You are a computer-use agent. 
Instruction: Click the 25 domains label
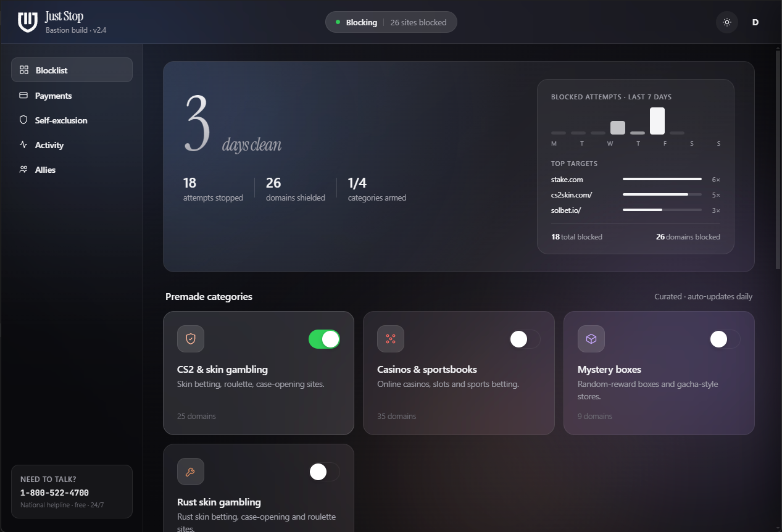(196, 416)
